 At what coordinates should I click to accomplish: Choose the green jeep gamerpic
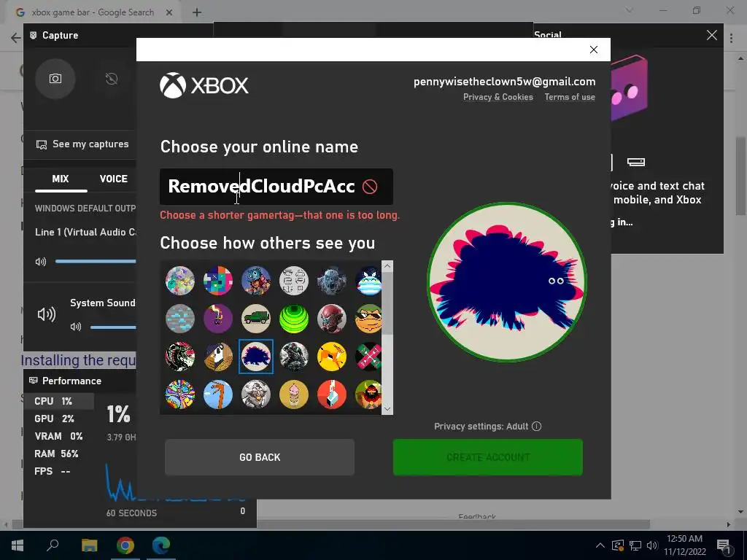(x=256, y=319)
